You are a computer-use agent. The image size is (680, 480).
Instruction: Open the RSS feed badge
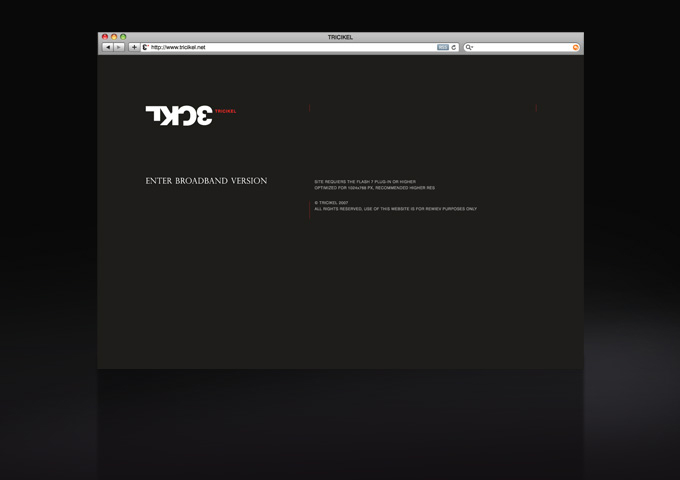point(442,47)
